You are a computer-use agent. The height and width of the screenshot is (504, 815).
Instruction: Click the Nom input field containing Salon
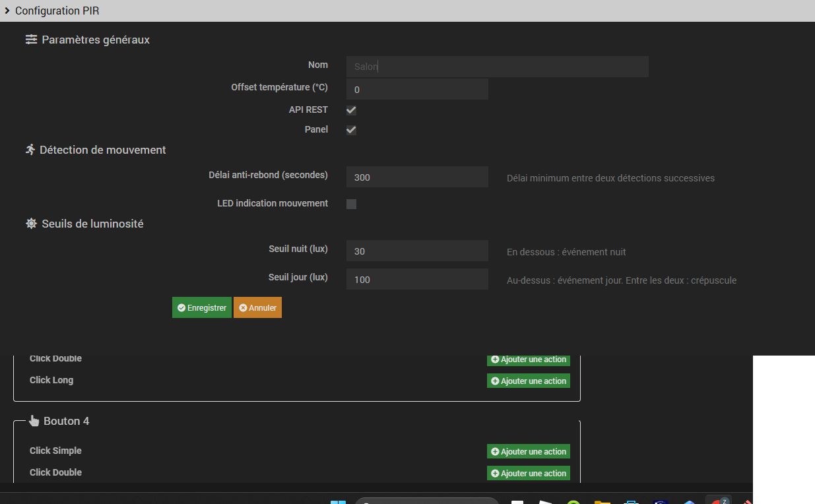tap(497, 66)
